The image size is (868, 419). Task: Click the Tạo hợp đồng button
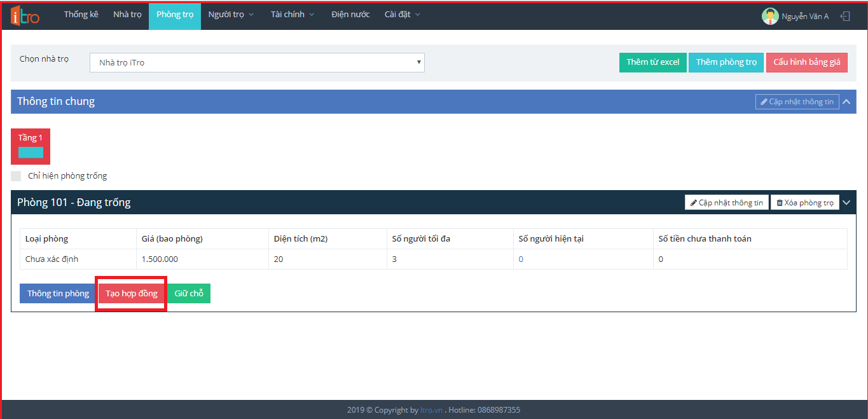click(132, 294)
